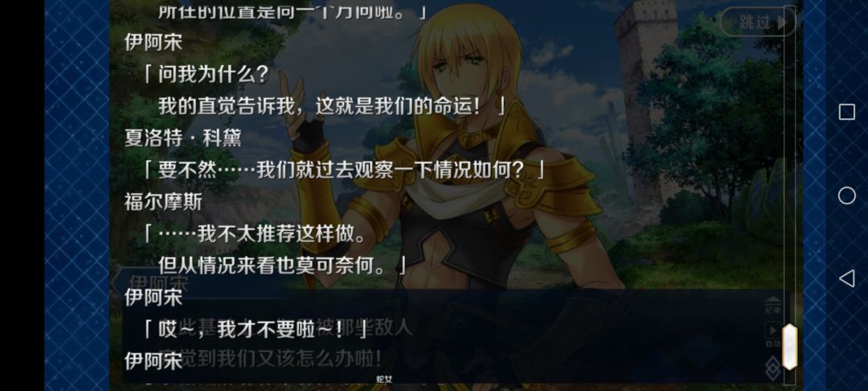Select the line 但从情况来看也莫可奈何
The height and width of the screenshot is (391, 868).
point(272,265)
